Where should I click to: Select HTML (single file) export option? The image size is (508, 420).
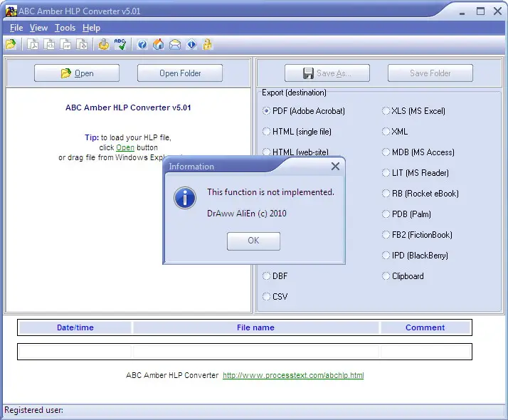click(x=297, y=132)
